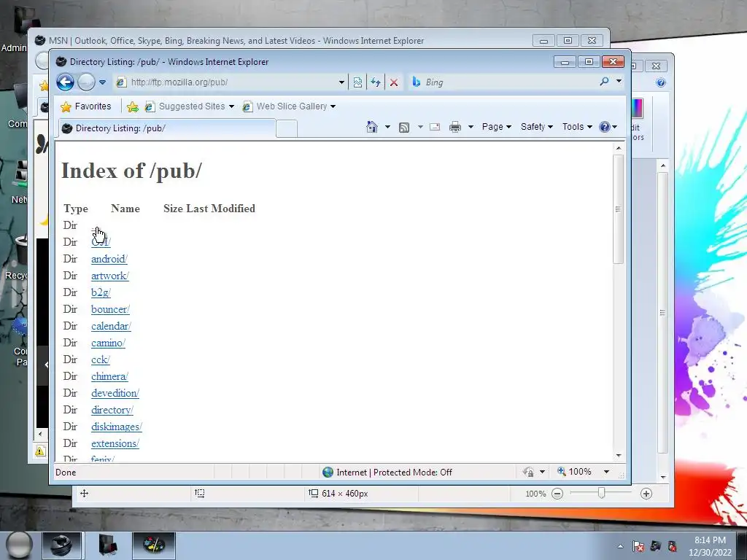Open a new blank tab
Screen dimensions: 747x560
[286, 129]
